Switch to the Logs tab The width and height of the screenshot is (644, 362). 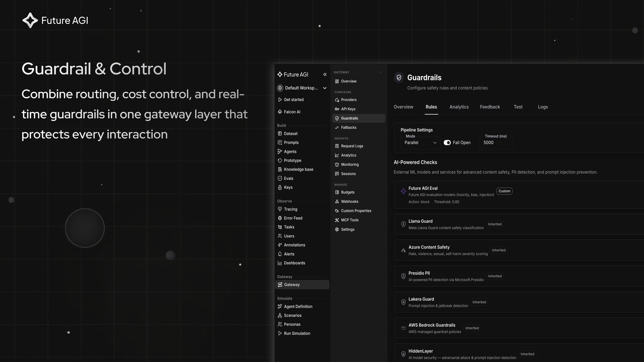click(x=543, y=107)
